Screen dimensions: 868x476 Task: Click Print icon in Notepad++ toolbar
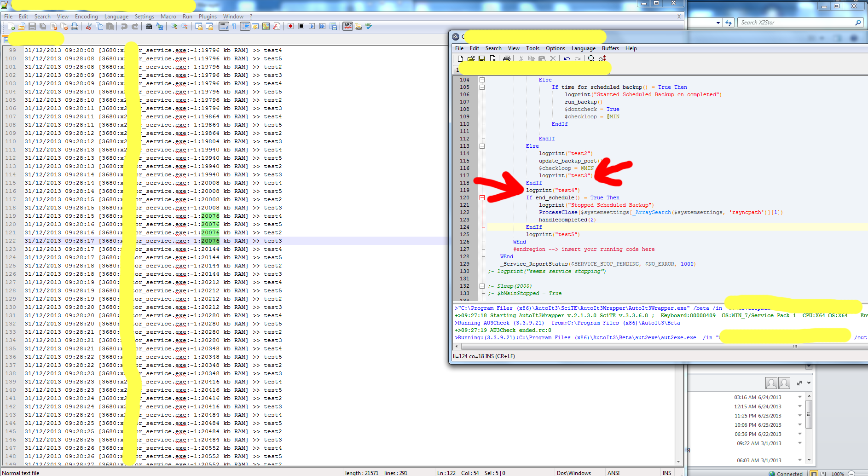(75, 26)
